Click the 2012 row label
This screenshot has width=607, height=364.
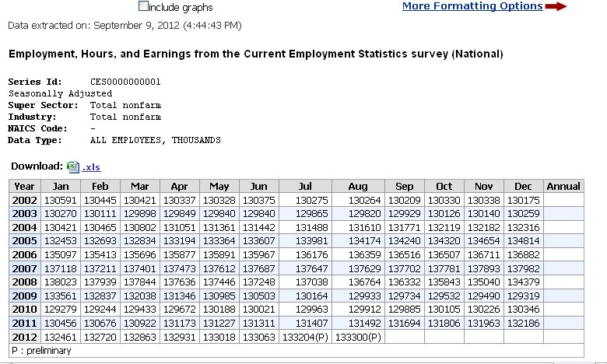24,338
